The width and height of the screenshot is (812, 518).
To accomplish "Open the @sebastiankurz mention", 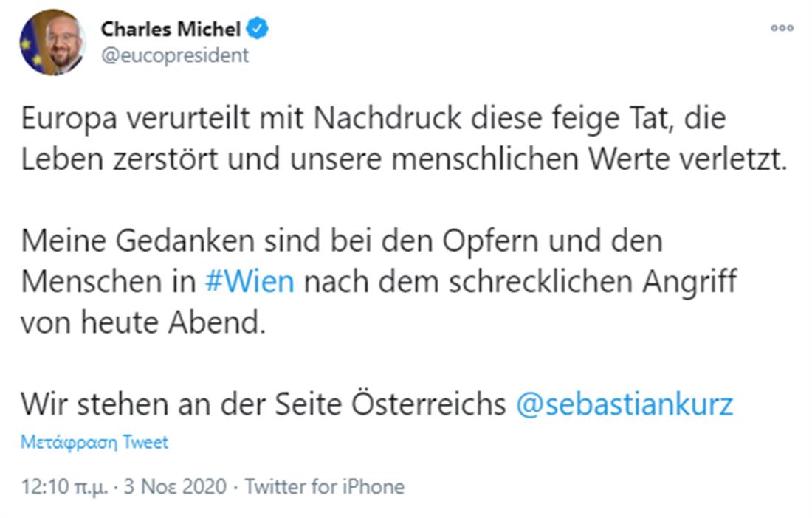I will pos(624,404).
